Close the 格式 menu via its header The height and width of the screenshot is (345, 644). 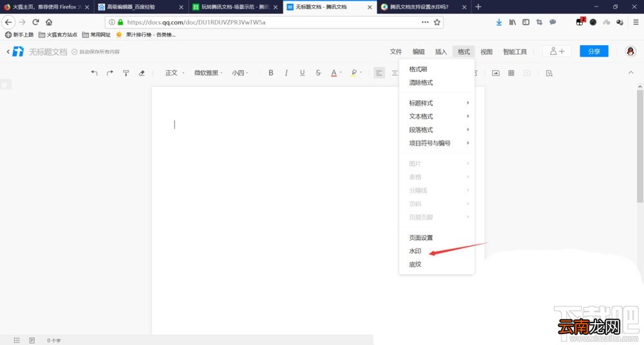(x=464, y=51)
